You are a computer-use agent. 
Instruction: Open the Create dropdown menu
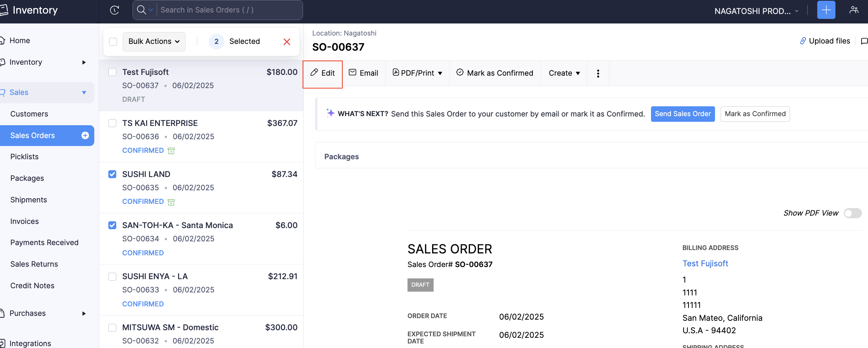pyautogui.click(x=564, y=73)
